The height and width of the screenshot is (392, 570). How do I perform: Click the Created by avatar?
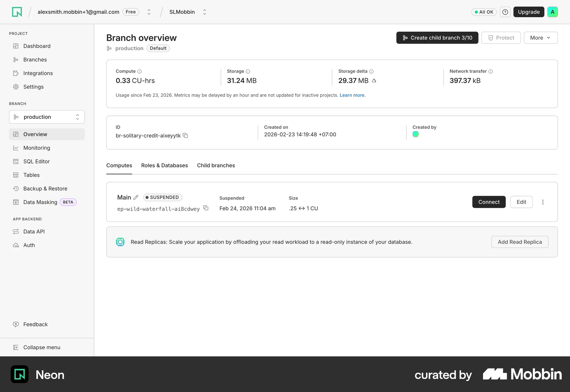click(416, 134)
